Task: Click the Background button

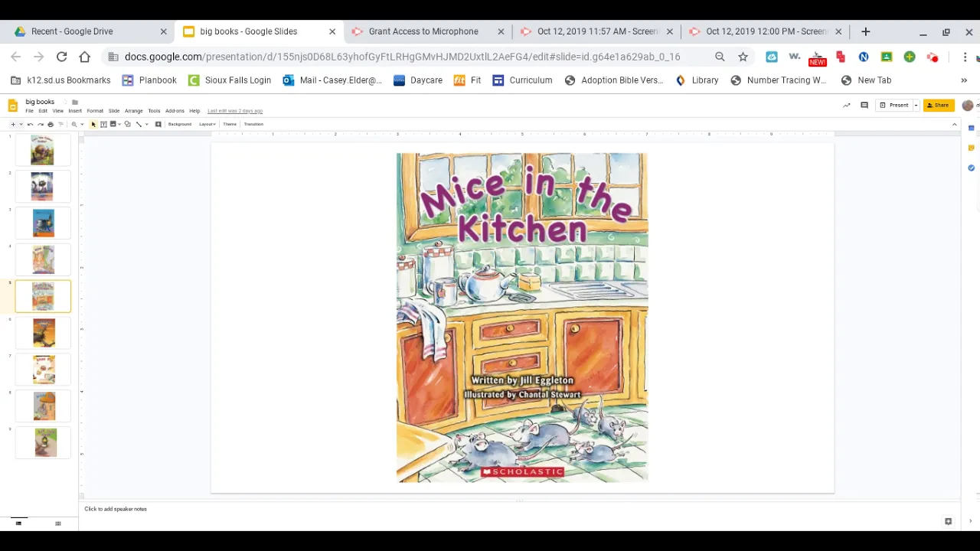Action: click(x=180, y=124)
